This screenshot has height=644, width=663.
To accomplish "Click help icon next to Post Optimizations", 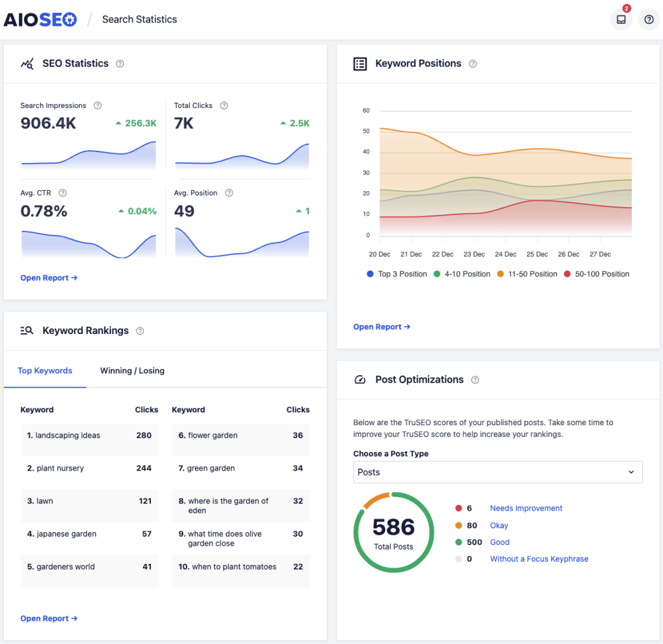I will coord(475,380).
